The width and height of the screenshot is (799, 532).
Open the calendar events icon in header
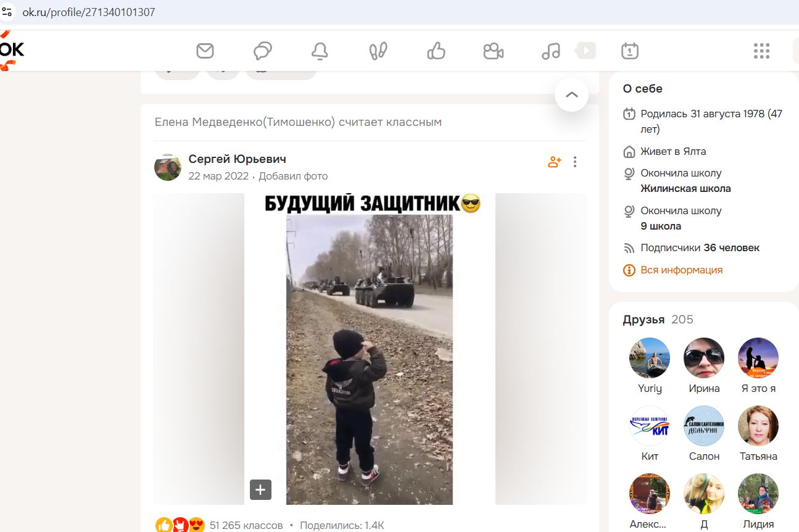tap(630, 51)
